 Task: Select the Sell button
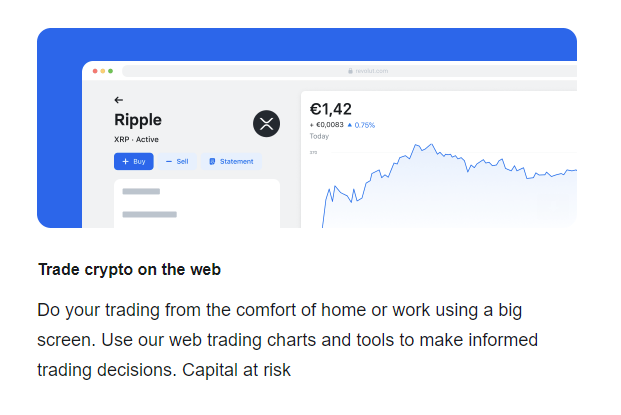pos(177,162)
